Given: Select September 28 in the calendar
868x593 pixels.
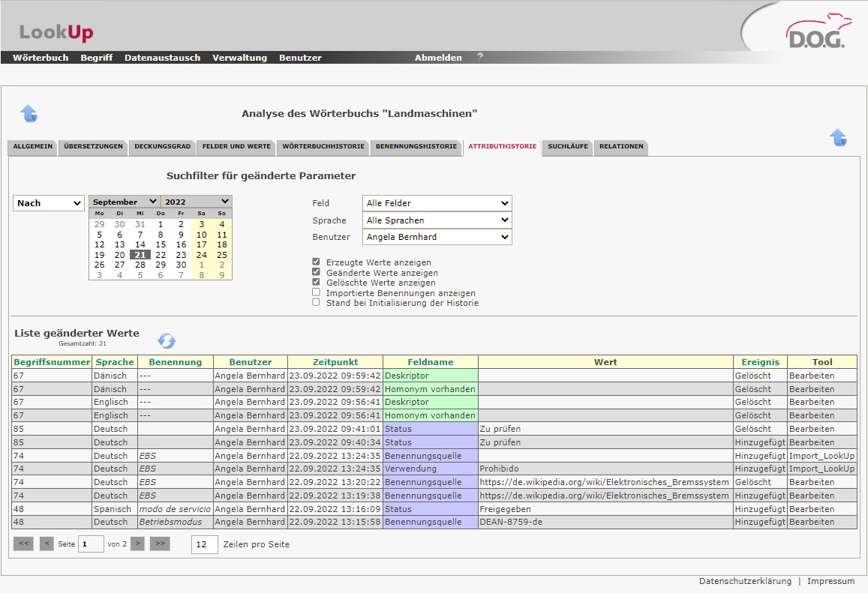Looking at the screenshot, I should pos(140,265).
